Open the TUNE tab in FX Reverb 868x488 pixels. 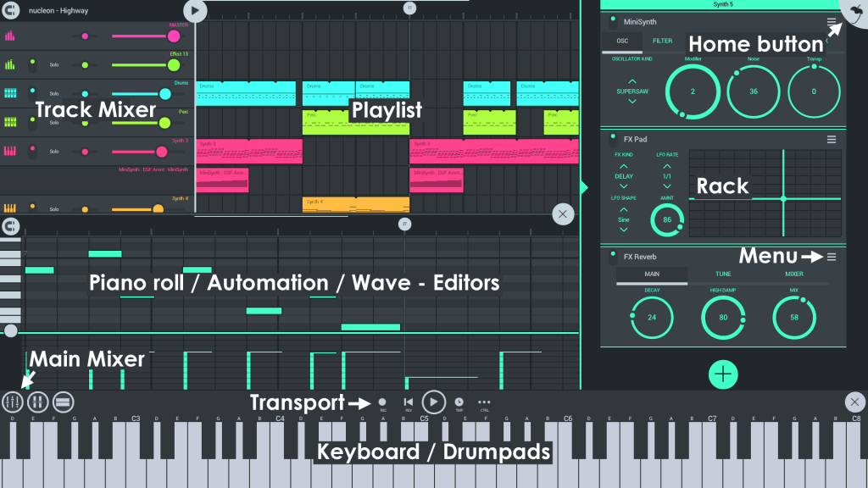(x=723, y=274)
